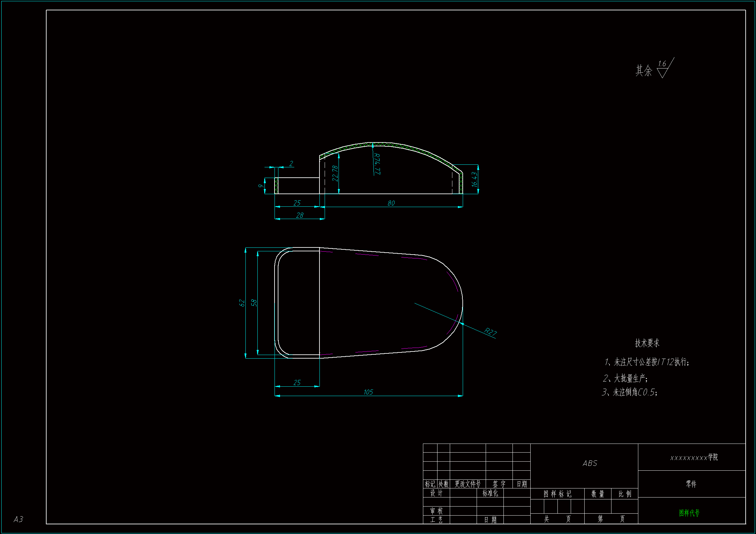Select the green 图样代号 text
The image size is (756, 534).
pos(689,513)
